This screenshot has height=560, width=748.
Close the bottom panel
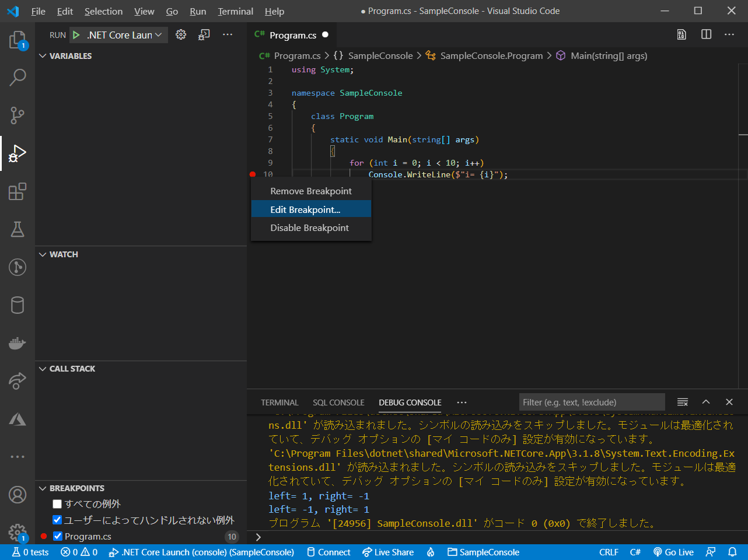[x=729, y=402]
